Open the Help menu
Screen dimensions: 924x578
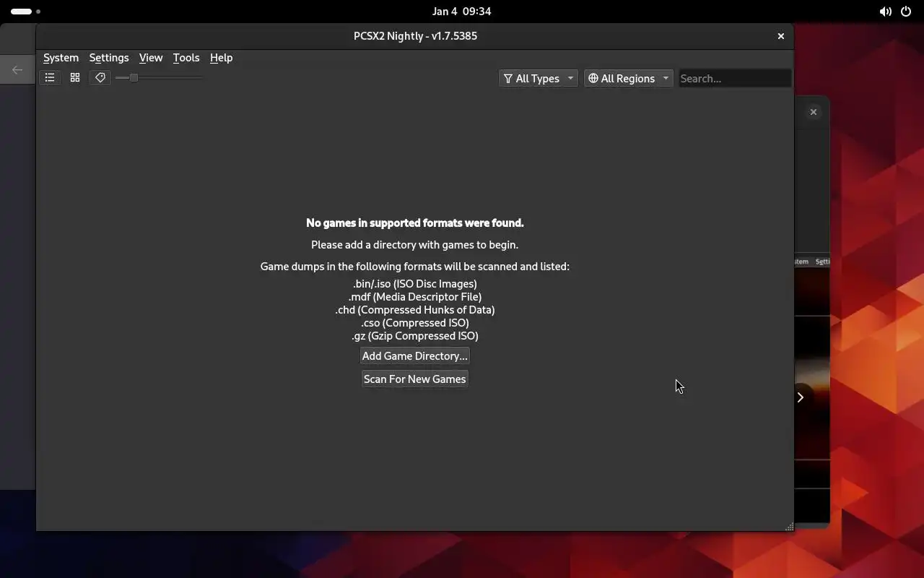pyautogui.click(x=221, y=58)
